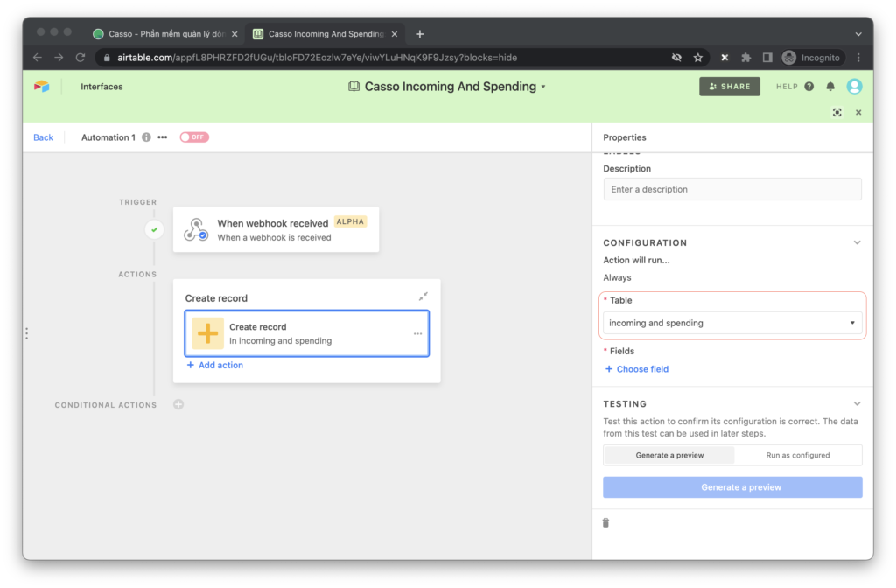This screenshot has width=896, height=588.
Task: Toggle fullscreen for the automations panel
Action: (x=837, y=113)
